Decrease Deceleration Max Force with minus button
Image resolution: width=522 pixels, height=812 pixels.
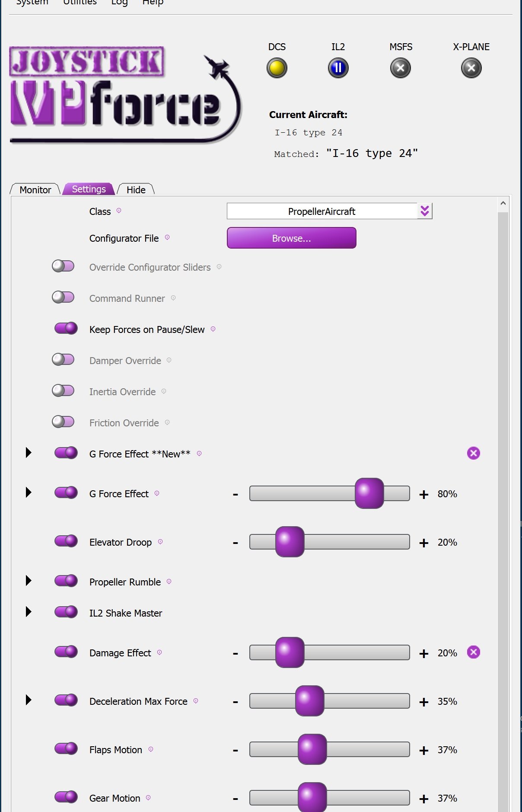click(x=236, y=702)
